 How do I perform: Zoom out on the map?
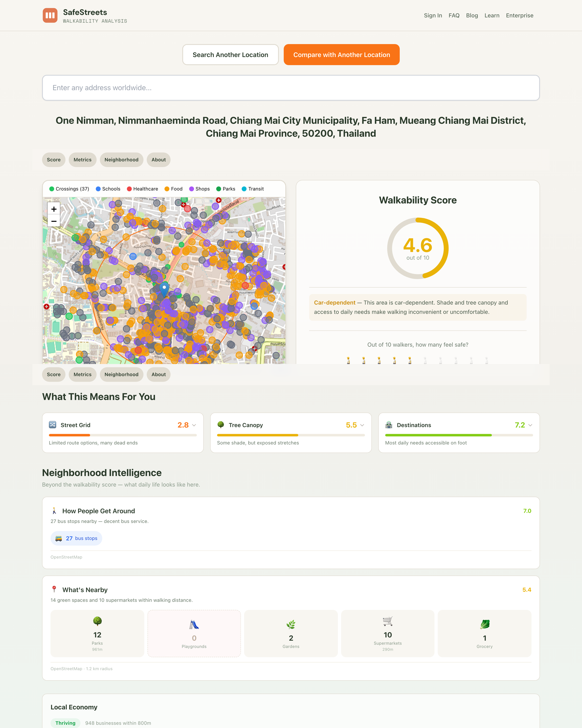point(54,221)
